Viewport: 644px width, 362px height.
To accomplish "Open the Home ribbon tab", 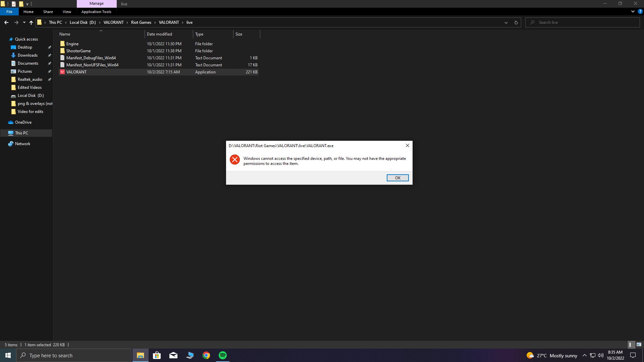I will [x=29, y=12].
